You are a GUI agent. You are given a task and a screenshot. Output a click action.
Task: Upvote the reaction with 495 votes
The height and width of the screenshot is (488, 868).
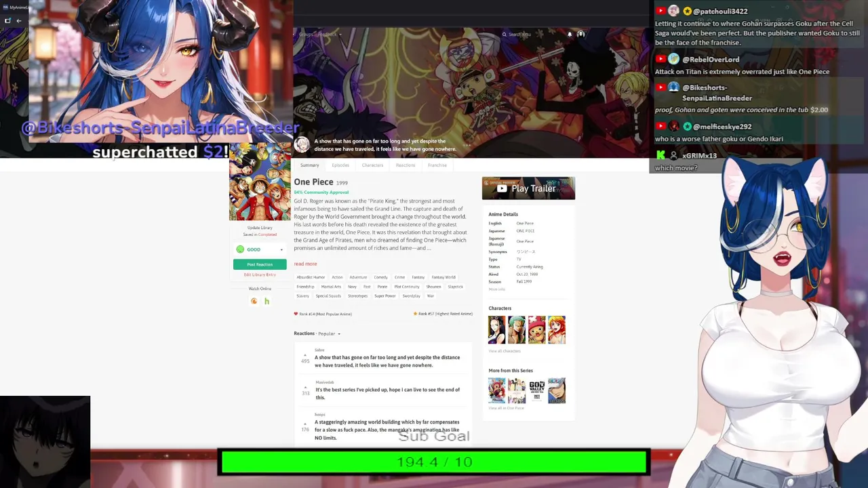click(x=305, y=355)
